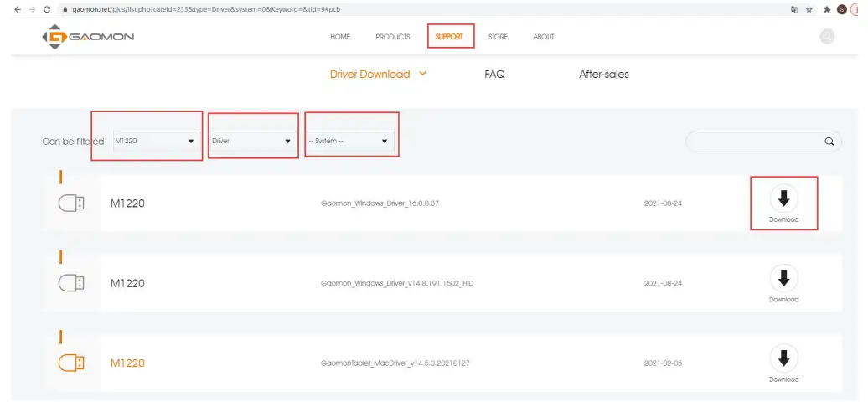This screenshot has width=868, height=407.
Task: Open the browser profile avatar
Action: [842, 9]
